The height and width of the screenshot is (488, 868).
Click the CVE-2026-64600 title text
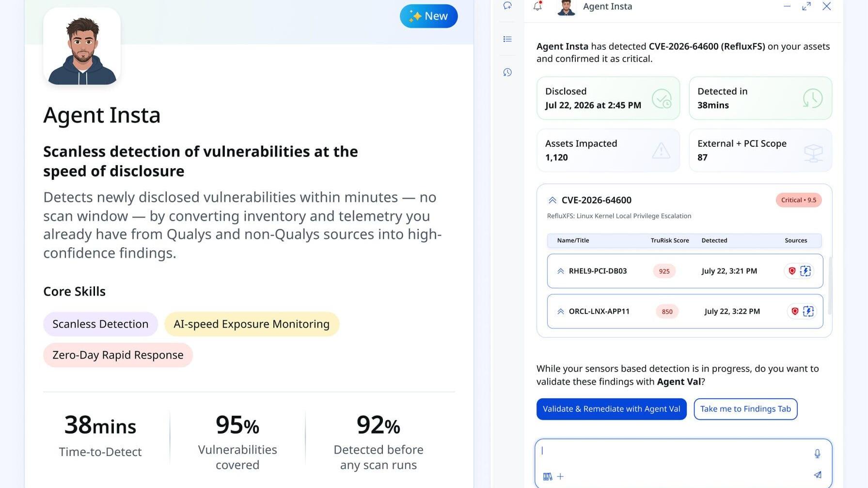tap(596, 200)
